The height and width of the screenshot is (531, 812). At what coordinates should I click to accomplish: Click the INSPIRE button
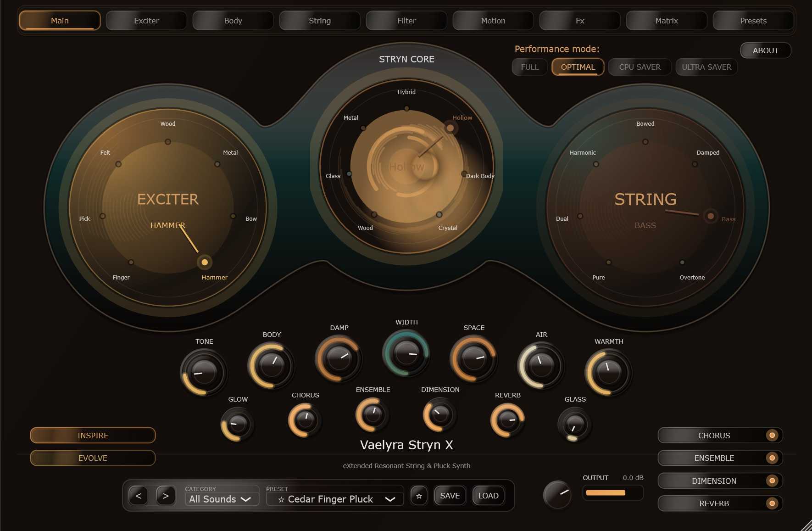click(x=93, y=435)
